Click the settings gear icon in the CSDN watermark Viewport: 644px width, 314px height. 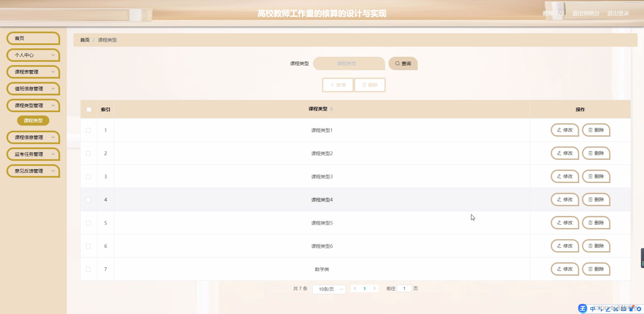click(638, 309)
